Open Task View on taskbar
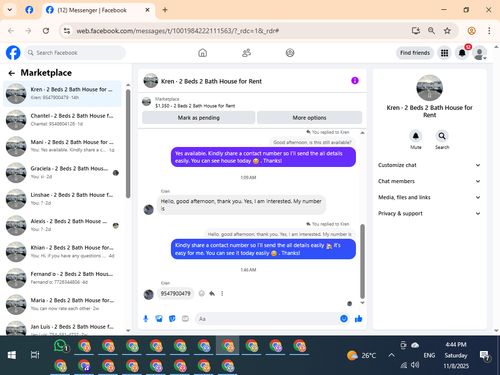Screen dimensions: 500x375 pyautogui.click(x=35, y=355)
